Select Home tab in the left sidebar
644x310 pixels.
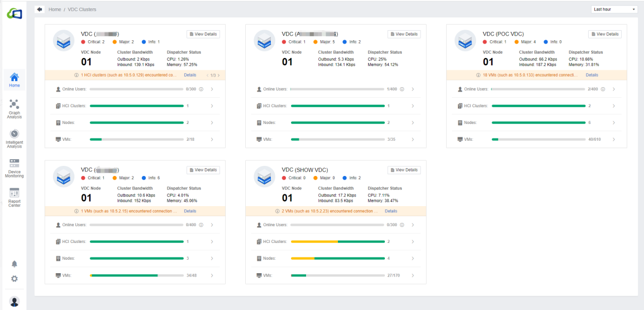15,80
